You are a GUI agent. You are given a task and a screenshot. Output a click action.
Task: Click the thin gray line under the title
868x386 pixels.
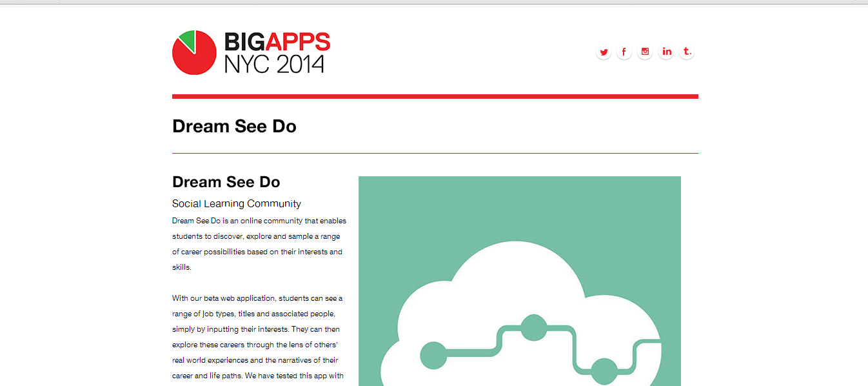tap(435, 154)
